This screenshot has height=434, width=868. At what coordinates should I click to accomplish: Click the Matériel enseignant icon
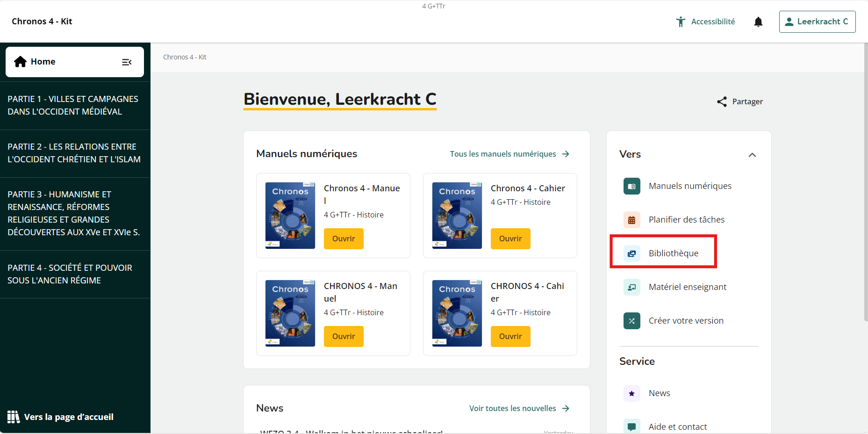[632, 287]
